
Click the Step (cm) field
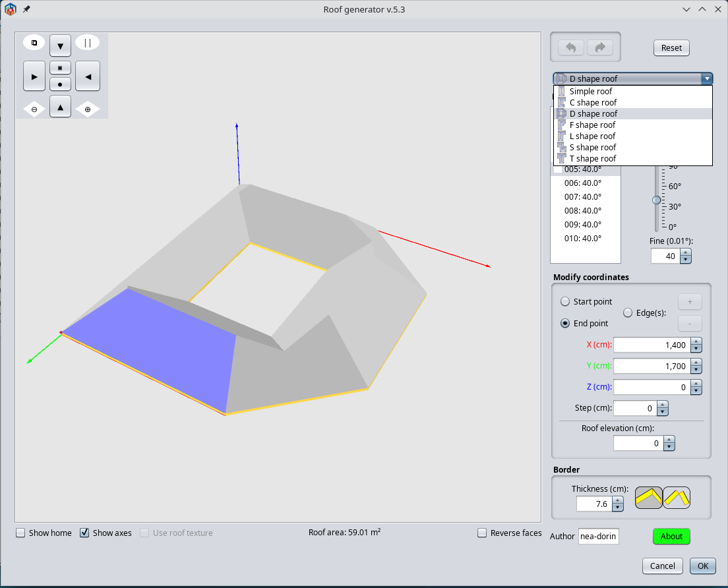coord(635,409)
